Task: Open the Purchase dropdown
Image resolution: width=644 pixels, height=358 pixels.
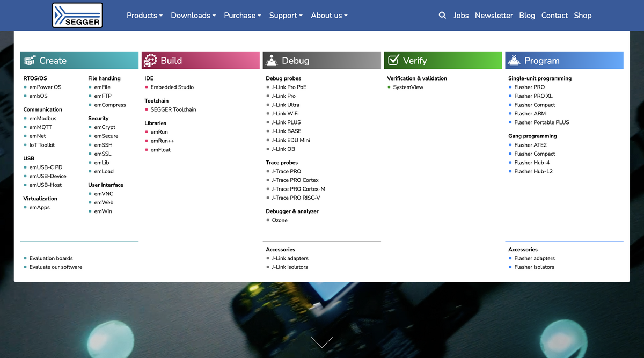Action: 242,16
